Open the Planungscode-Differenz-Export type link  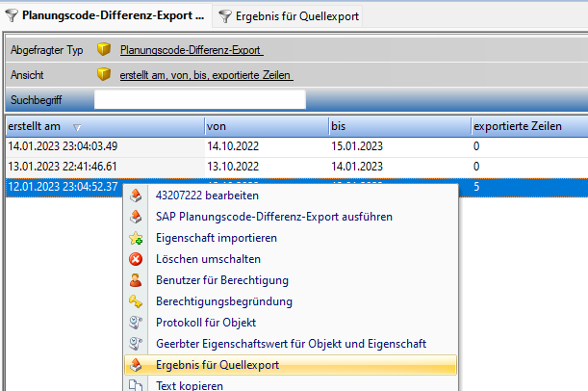click(x=191, y=50)
